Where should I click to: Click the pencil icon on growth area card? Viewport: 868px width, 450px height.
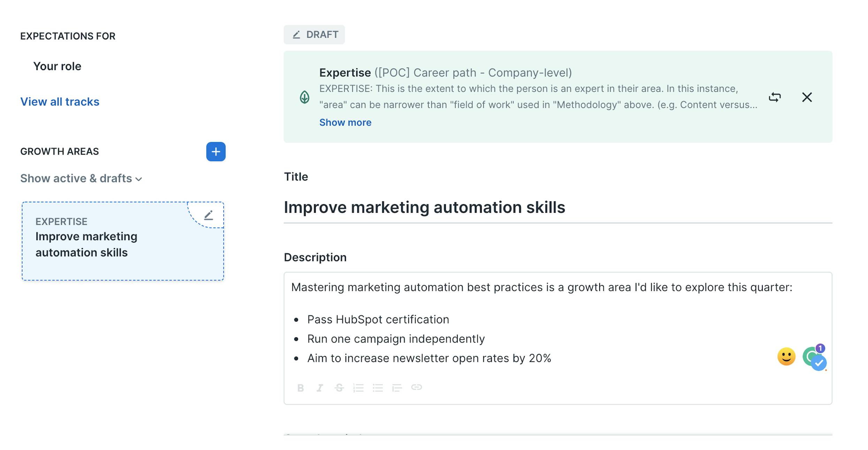click(208, 215)
